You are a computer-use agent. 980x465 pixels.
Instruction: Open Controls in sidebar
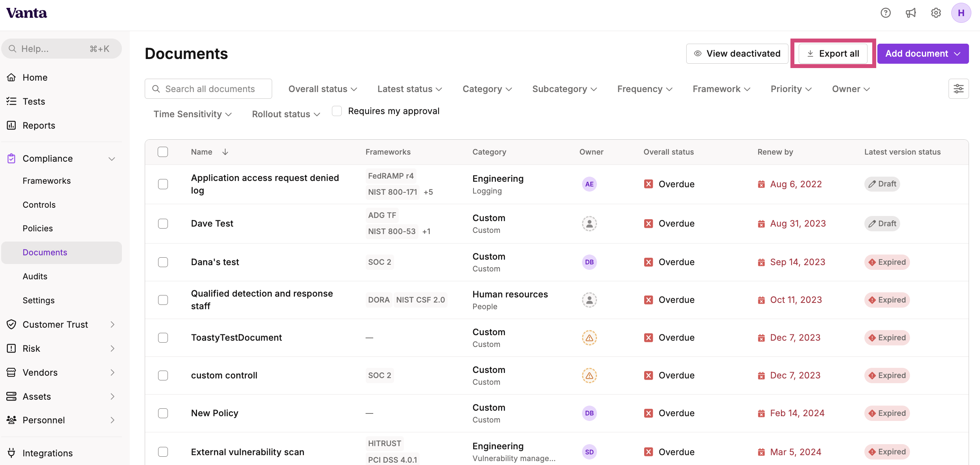click(x=39, y=205)
